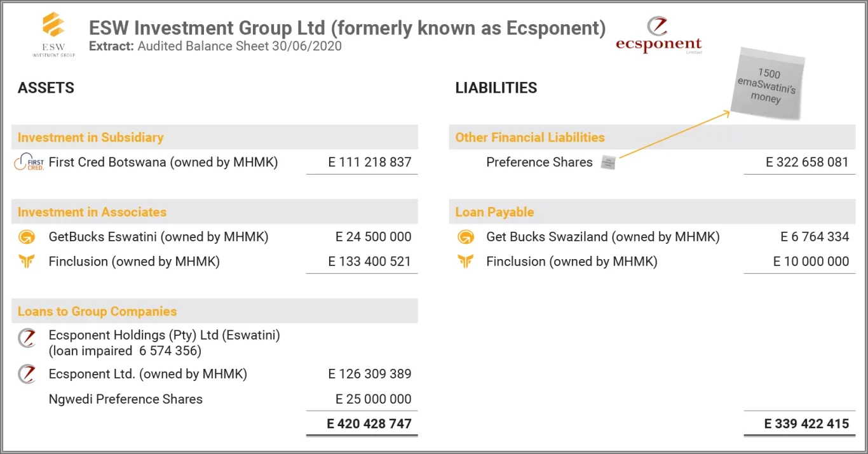Click Finclusion icon under Investment in Associates
The width and height of the screenshot is (868, 454).
coord(27,262)
